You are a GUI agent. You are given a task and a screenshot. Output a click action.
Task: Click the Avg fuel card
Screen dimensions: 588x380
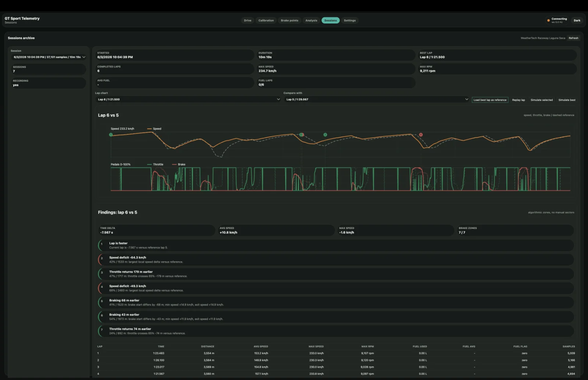[x=175, y=83]
